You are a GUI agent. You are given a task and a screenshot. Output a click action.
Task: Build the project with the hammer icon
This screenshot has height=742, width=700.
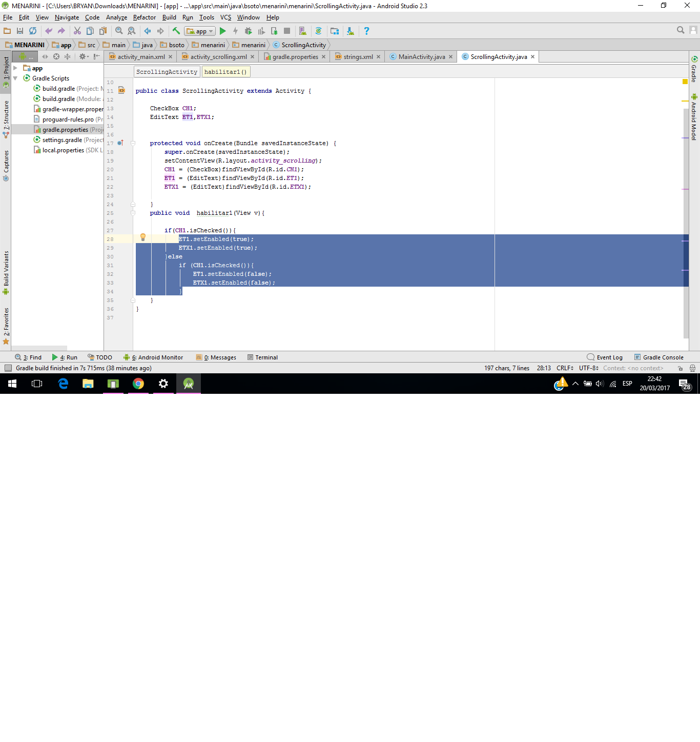click(176, 31)
